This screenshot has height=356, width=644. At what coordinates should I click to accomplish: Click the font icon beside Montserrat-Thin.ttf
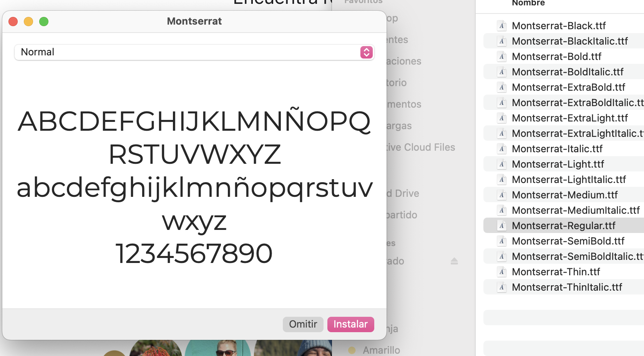coord(501,272)
